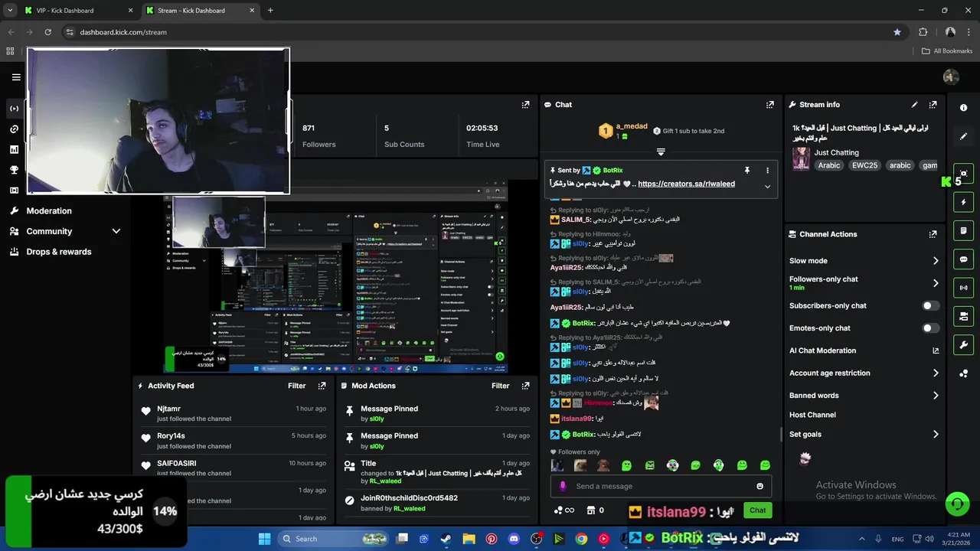This screenshot has width=980, height=551.
Task: Open the Mod Actions Filter
Action: click(x=500, y=386)
